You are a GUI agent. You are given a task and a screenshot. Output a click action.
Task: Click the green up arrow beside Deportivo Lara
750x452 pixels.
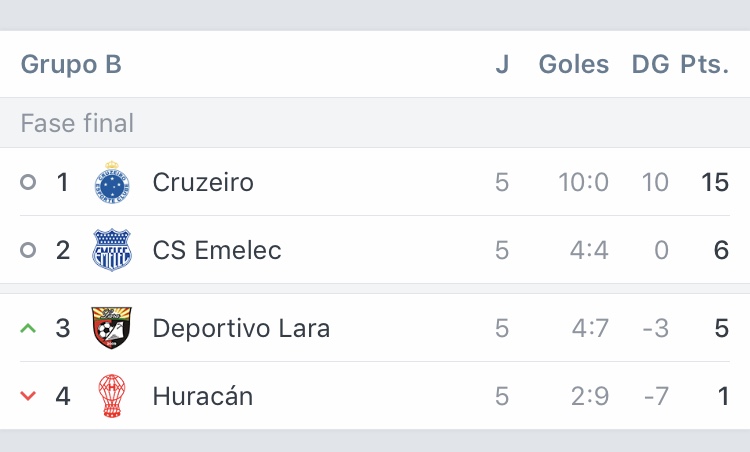point(28,328)
